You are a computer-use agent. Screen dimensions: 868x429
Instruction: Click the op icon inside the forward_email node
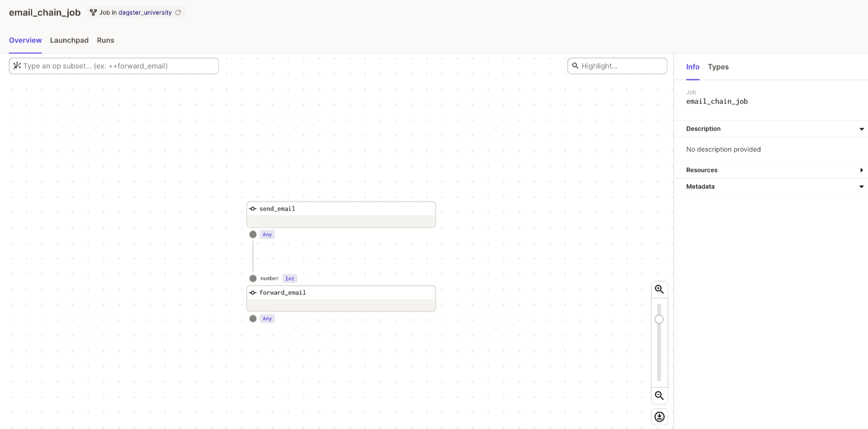253,292
